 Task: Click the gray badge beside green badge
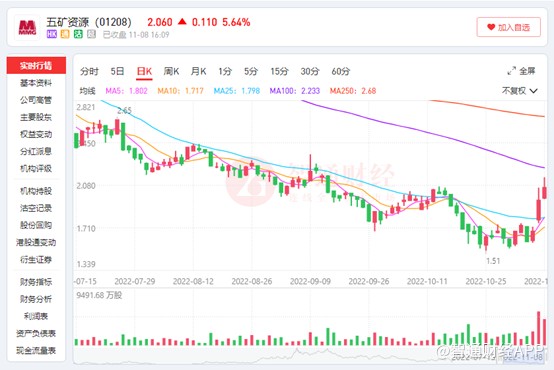(92, 34)
